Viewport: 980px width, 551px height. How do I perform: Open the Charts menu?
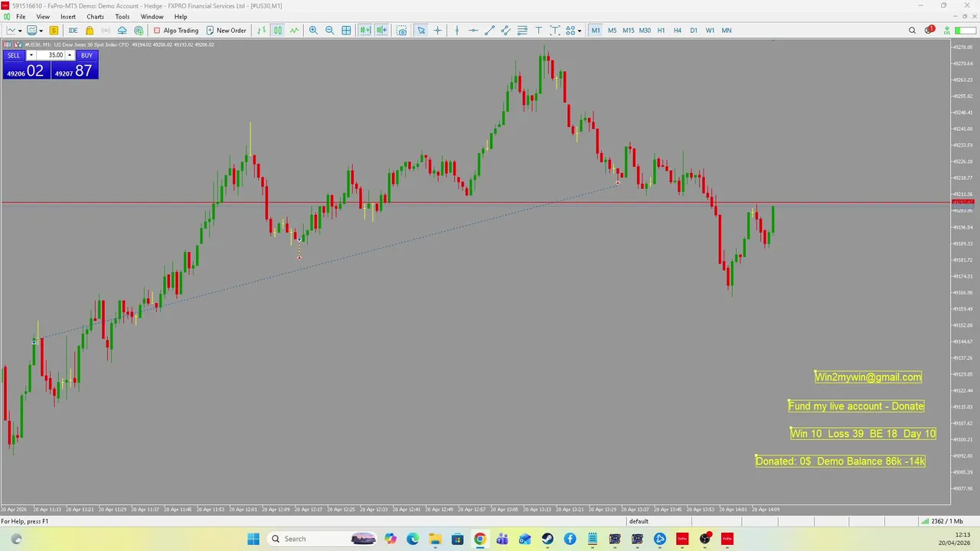point(95,17)
